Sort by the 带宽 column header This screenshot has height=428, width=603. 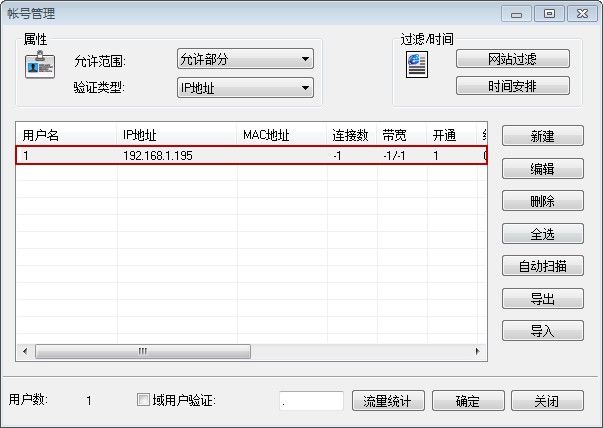tap(401, 135)
